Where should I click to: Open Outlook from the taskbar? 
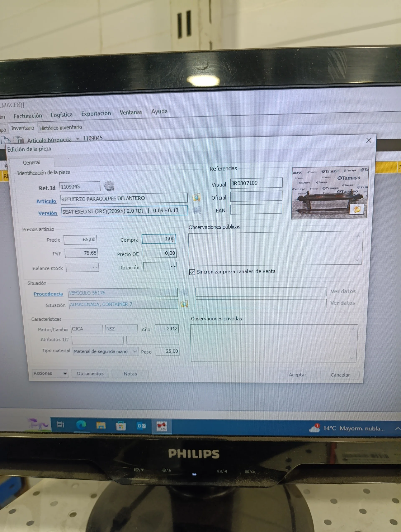point(141,426)
